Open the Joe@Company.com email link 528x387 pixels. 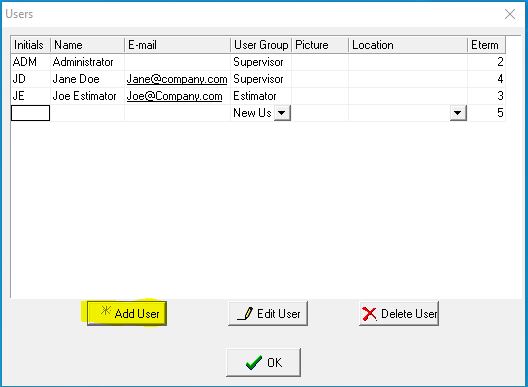point(174,96)
